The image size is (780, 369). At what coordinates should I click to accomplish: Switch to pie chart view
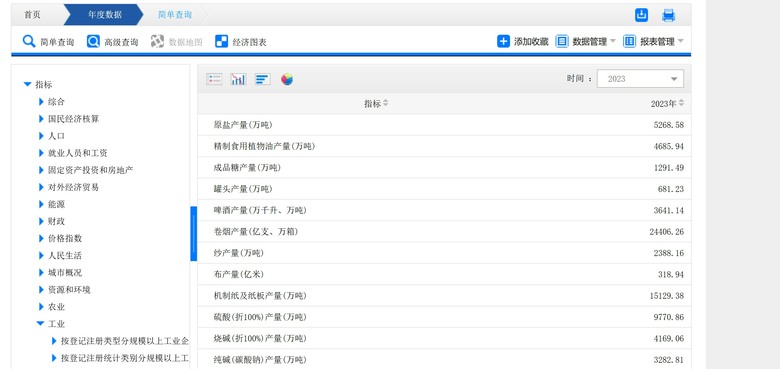tap(287, 79)
